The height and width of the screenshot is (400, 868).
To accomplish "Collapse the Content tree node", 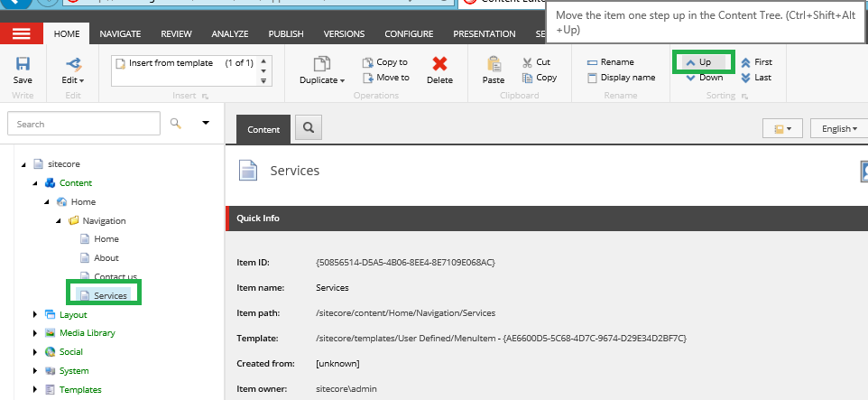I will point(35,183).
